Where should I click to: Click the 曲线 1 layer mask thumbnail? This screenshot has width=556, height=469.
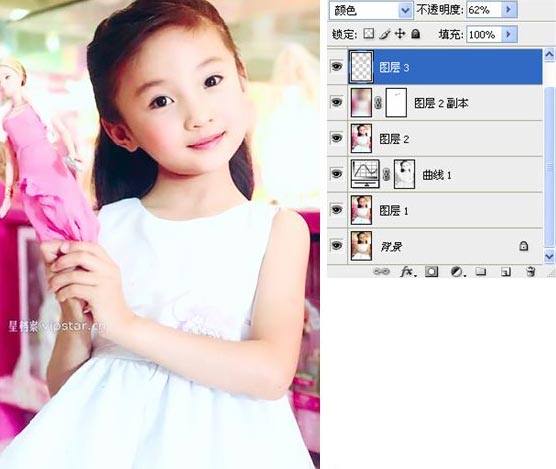tap(405, 174)
